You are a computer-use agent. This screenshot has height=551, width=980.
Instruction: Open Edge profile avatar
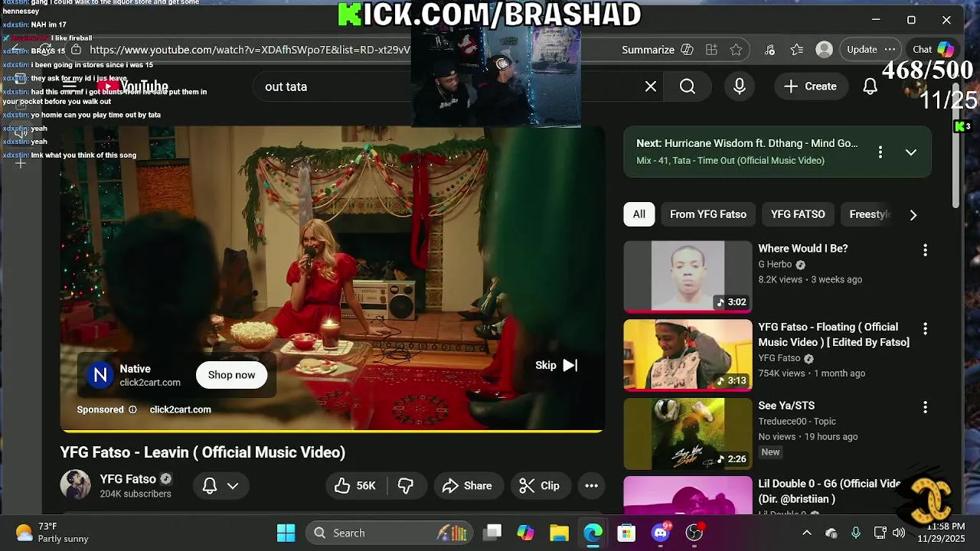tap(824, 50)
